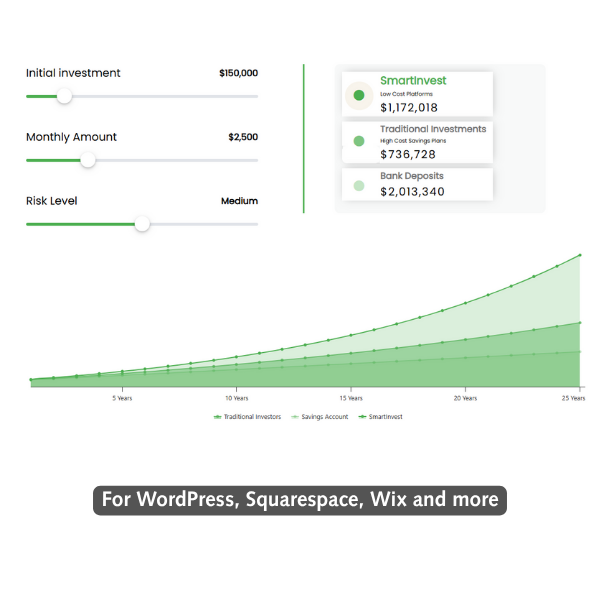Viewport: 600px width, 600px height.
Task: Click the Risk Level slider handle
Action: 142,224
